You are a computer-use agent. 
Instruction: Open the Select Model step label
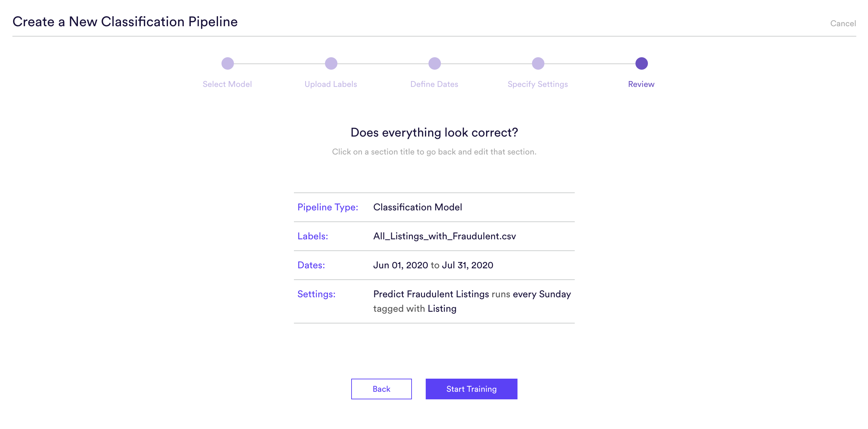(x=227, y=84)
